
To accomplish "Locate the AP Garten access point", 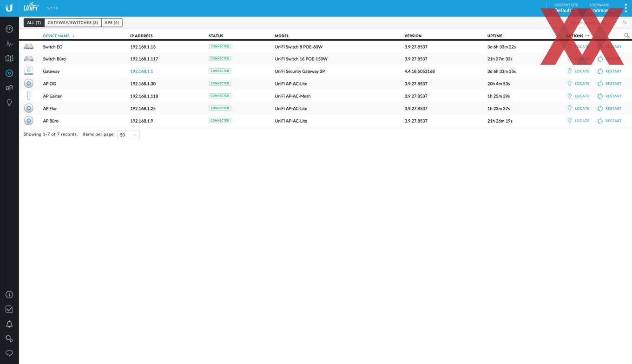I will click(579, 96).
